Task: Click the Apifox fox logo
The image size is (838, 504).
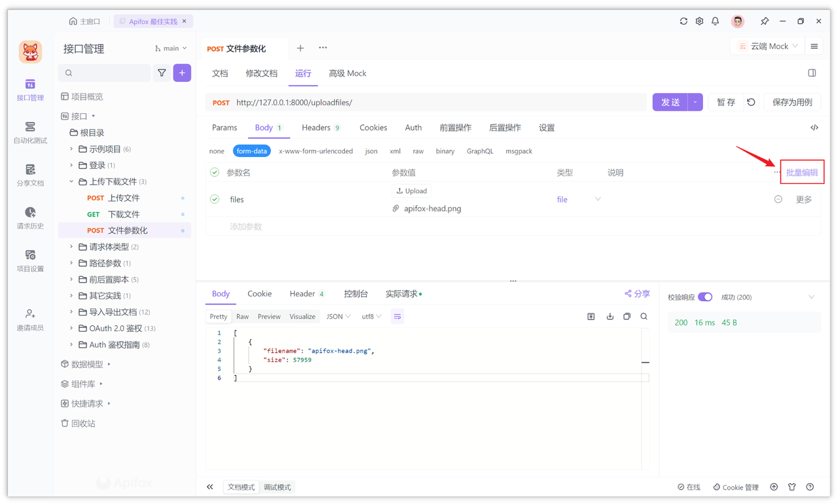Action: point(30,51)
